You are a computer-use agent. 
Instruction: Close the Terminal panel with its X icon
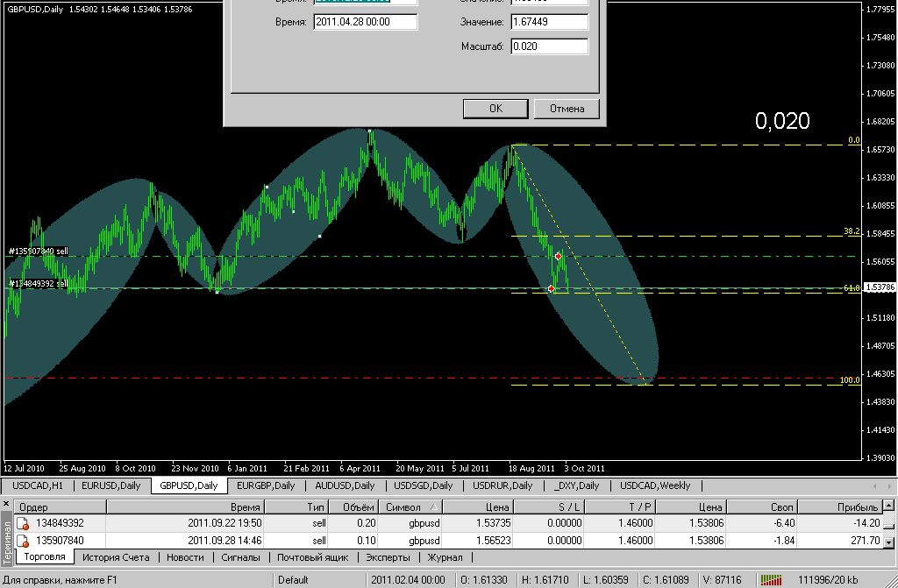coord(6,505)
